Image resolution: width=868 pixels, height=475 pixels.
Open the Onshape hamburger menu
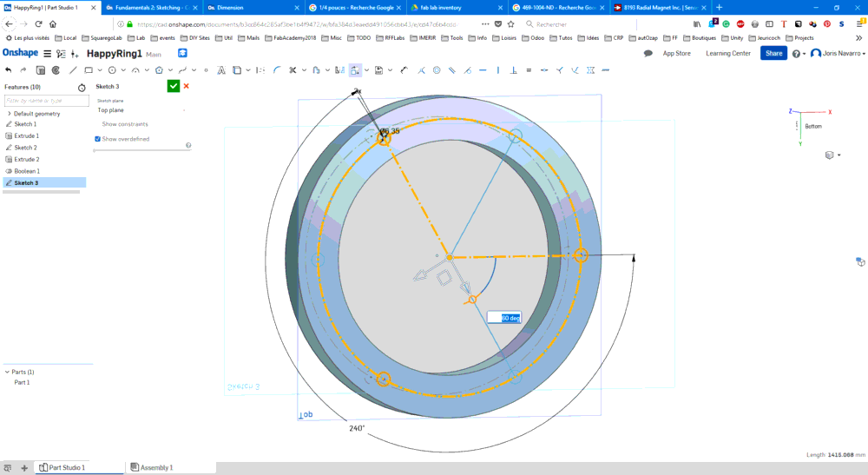48,54
